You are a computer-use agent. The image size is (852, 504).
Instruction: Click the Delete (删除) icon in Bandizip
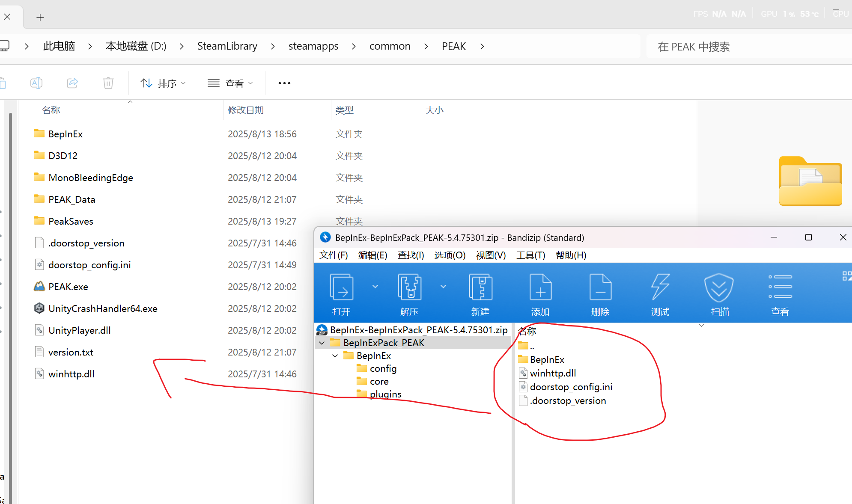coord(600,287)
